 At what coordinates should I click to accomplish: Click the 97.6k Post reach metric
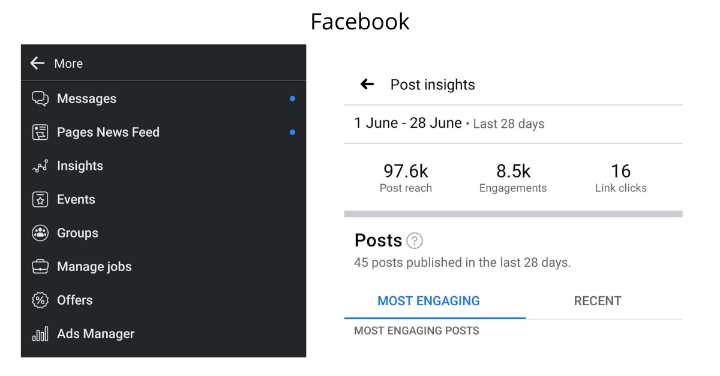pos(405,178)
